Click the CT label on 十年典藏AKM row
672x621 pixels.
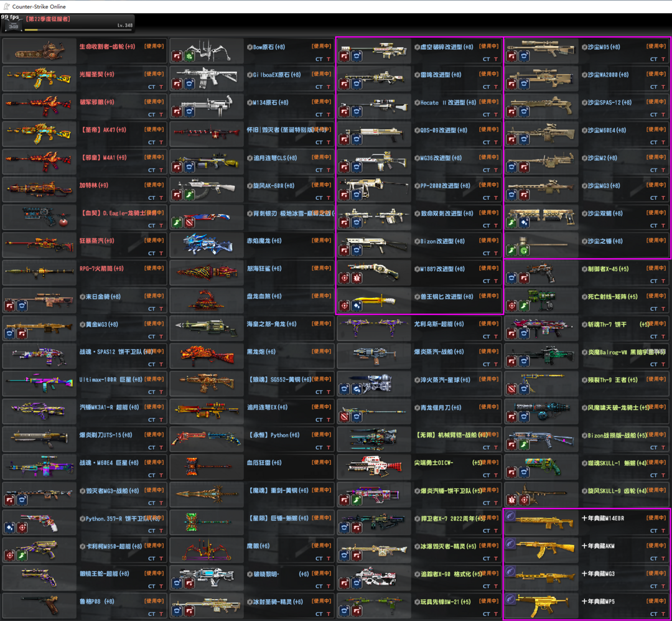pos(653,558)
